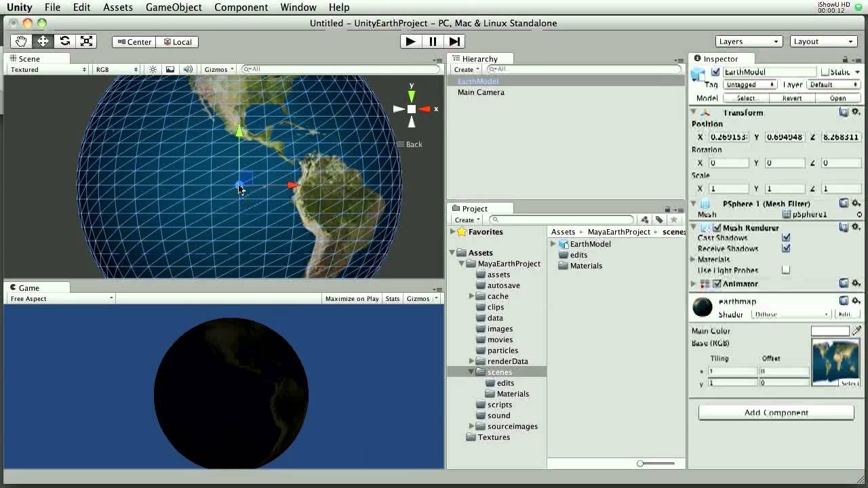868x488 pixels.
Task: Open Animator gear menu
Action: pyautogui.click(x=856, y=283)
